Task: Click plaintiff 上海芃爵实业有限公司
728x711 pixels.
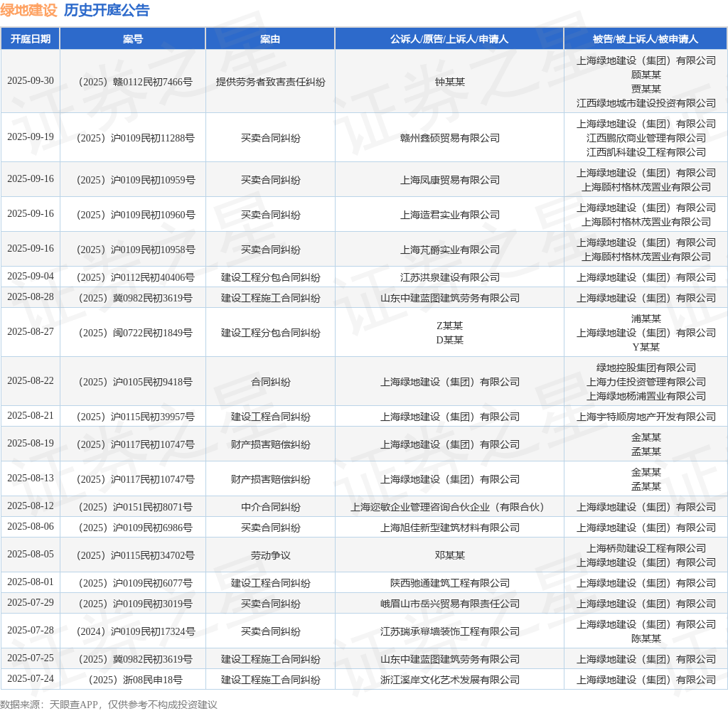Action: 449,250
